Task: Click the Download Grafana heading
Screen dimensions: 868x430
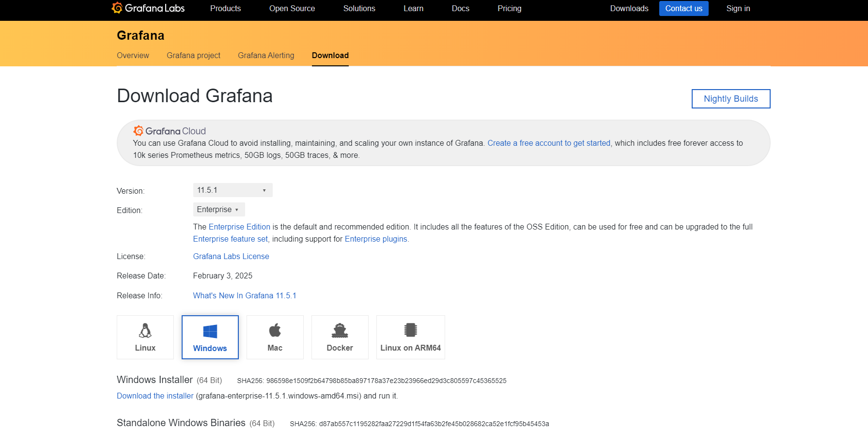Action: (x=195, y=96)
